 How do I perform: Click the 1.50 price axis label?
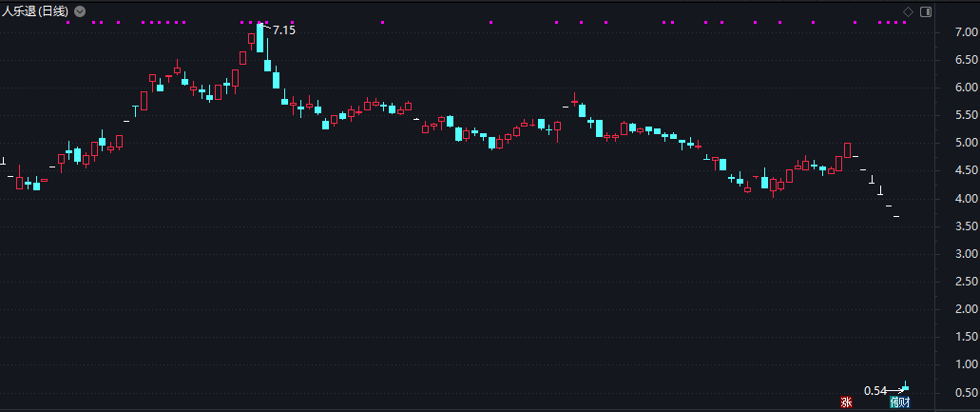(x=967, y=337)
